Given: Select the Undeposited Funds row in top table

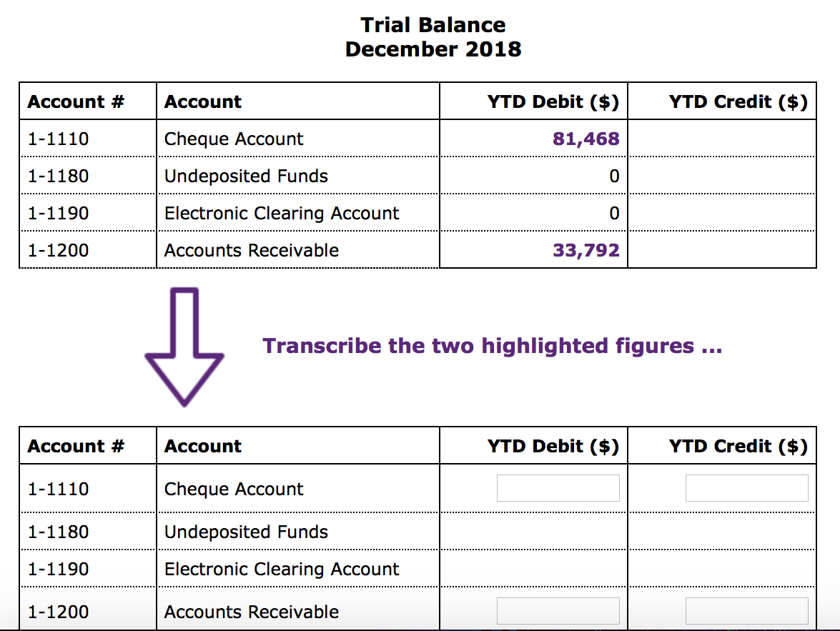Looking at the screenshot, I should coord(245,176).
